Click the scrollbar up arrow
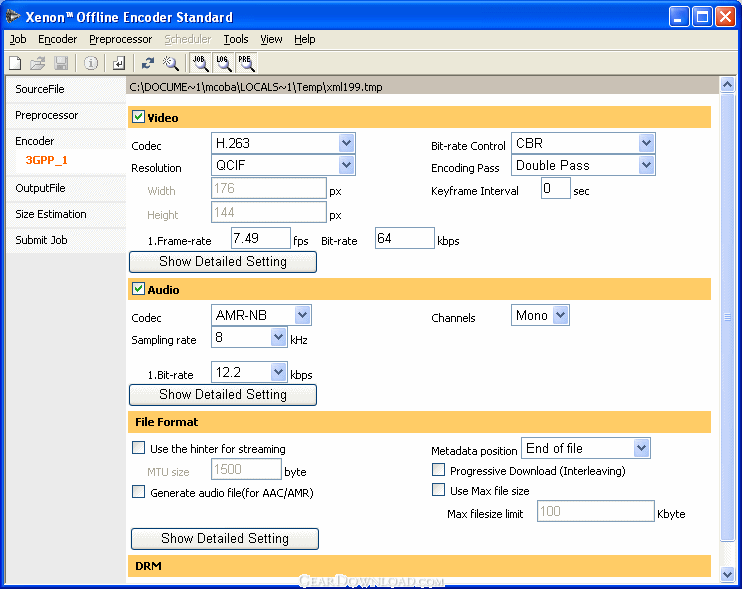742x589 pixels. click(727, 85)
